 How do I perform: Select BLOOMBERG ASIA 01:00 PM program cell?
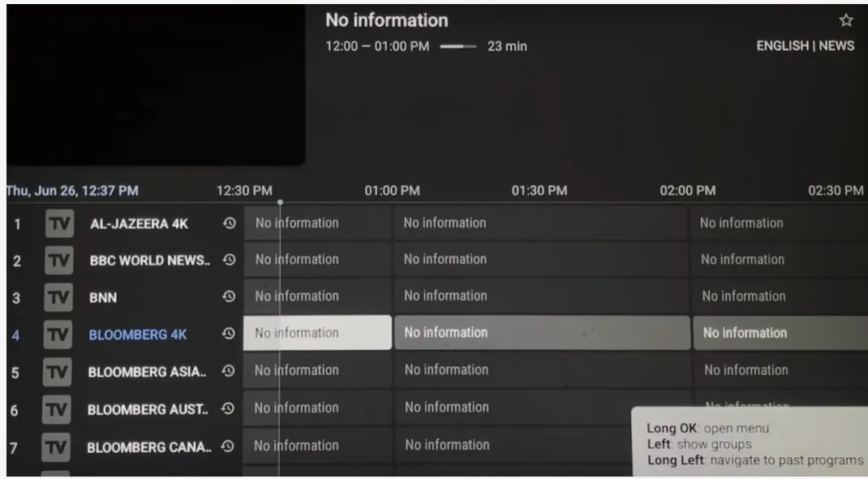point(543,370)
